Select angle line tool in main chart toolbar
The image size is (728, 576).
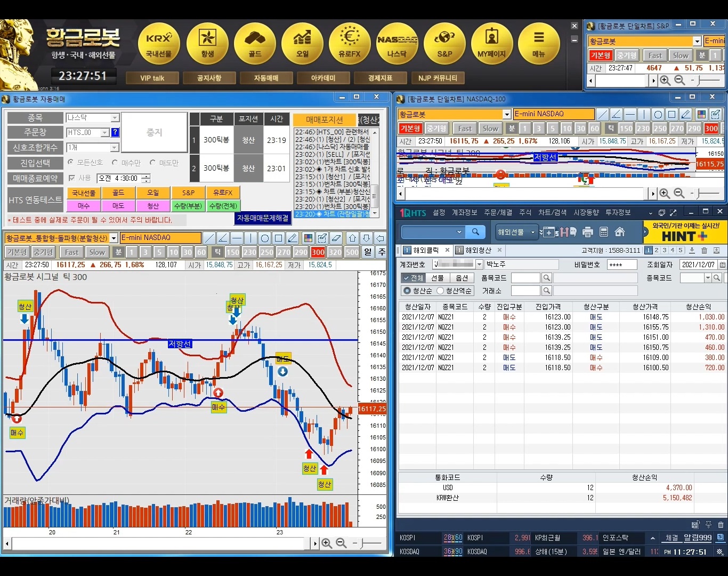(223, 238)
